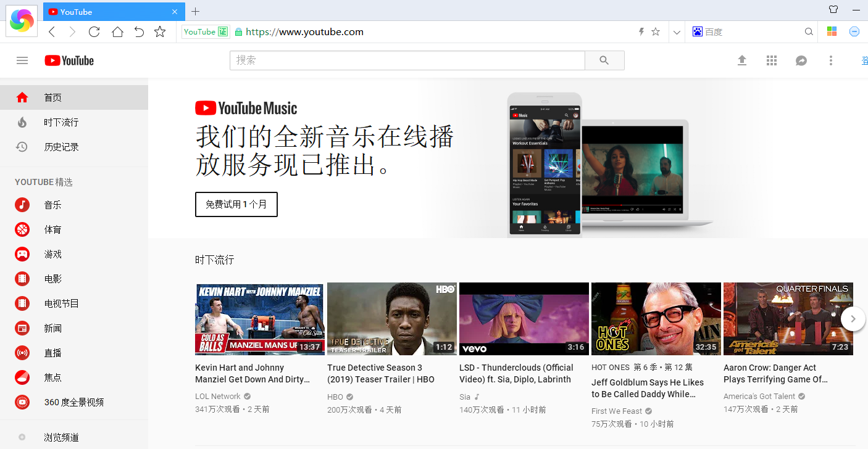The height and width of the screenshot is (449, 868).
Task: Select 首页 in the sidebar
Action: [74, 97]
